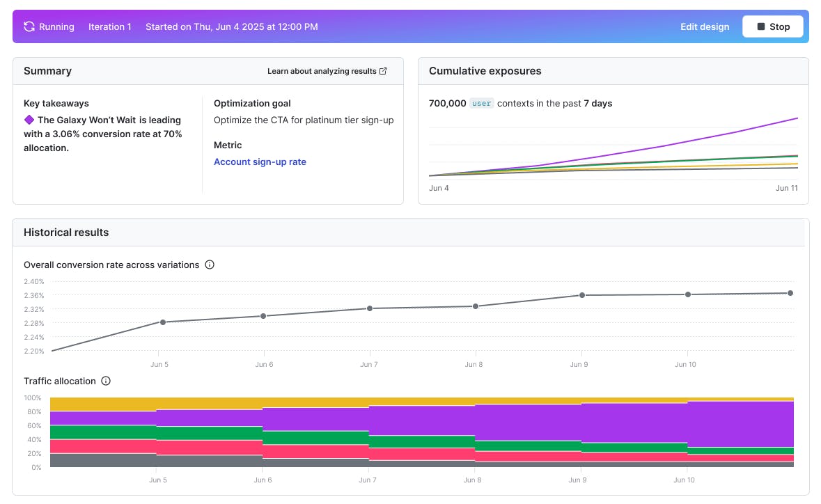Screen dimensions: 821x504
Task: Select the Jun 5 conversion rate data point
Action: point(162,322)
